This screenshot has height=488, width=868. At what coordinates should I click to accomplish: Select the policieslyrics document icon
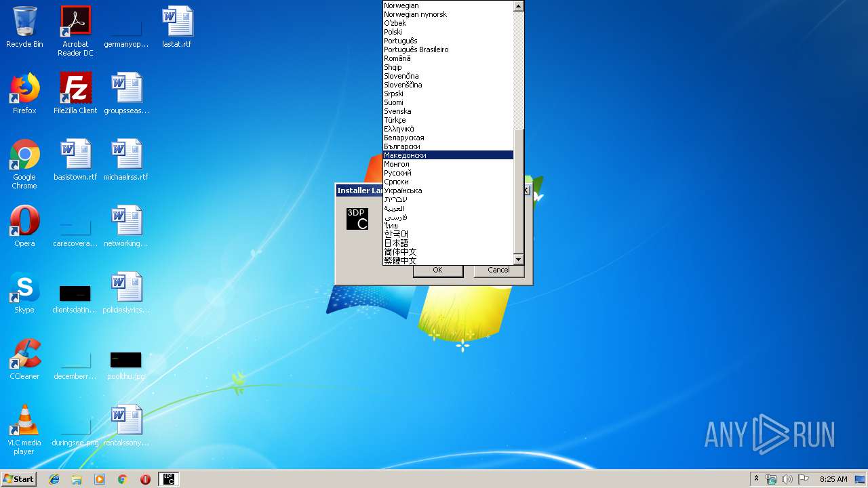click(x=126, y=293)
